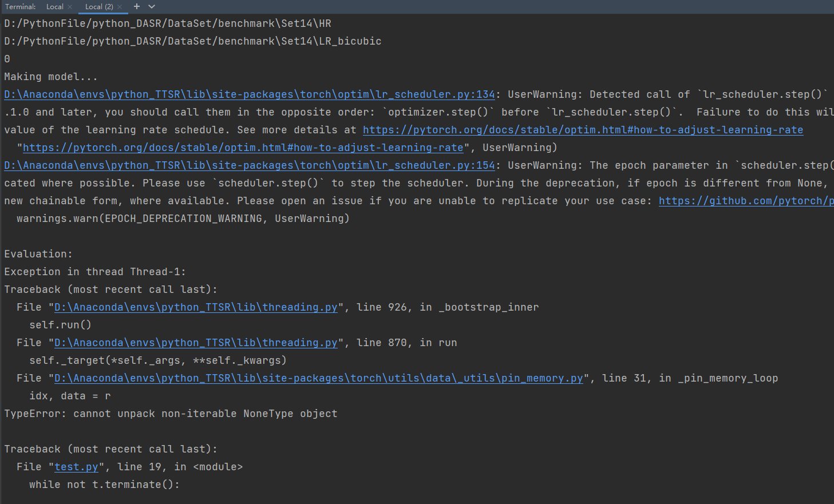
Task: Click the 'idx, data = r' code line
Action: click(70, 396)
